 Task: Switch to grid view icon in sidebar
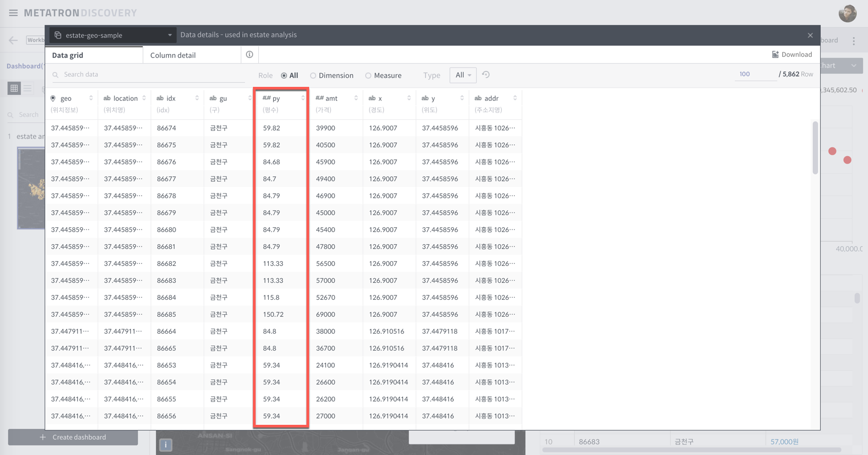pyautogui.click(x=14, y=88)
